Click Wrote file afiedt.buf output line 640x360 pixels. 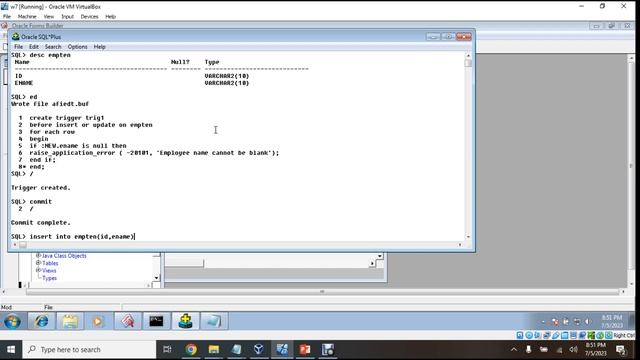click(x=50, y=104)
